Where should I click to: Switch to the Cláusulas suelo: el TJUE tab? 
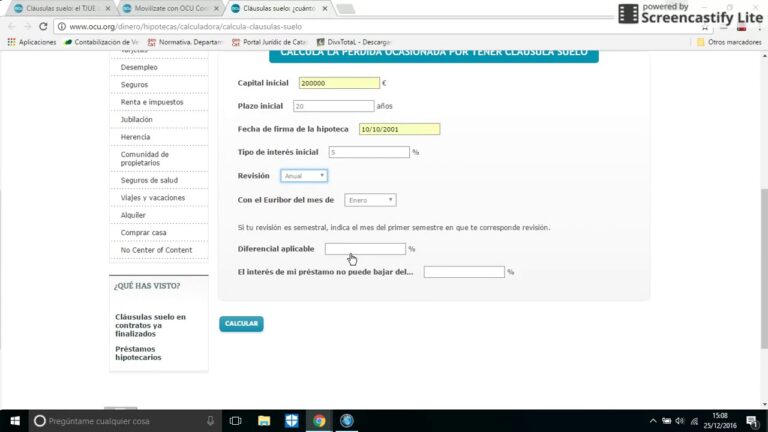point(60,8)
